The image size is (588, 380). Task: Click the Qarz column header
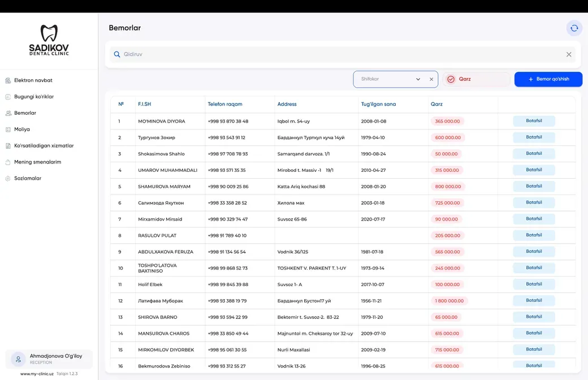[436, 104]
